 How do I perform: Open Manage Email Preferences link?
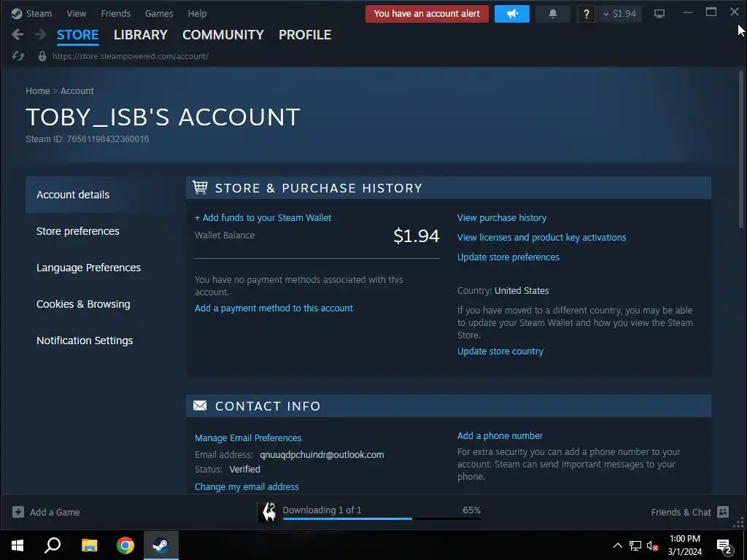pos(248,437)
